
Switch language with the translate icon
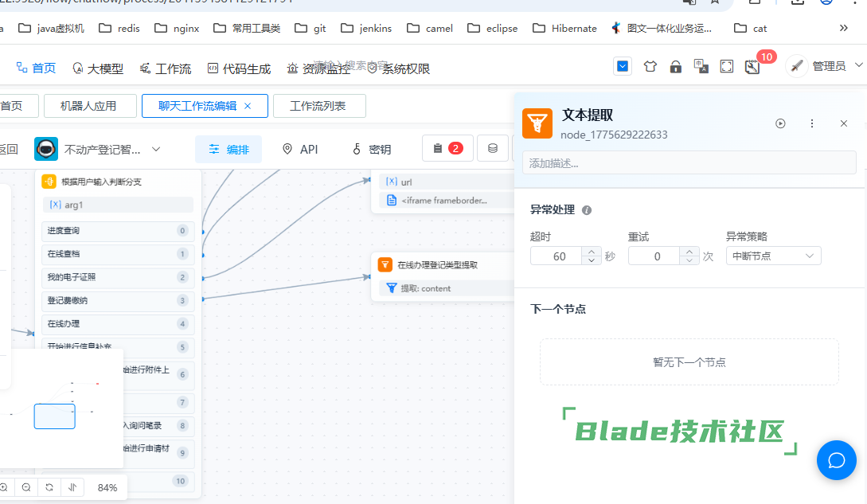(x=701, y=67)
